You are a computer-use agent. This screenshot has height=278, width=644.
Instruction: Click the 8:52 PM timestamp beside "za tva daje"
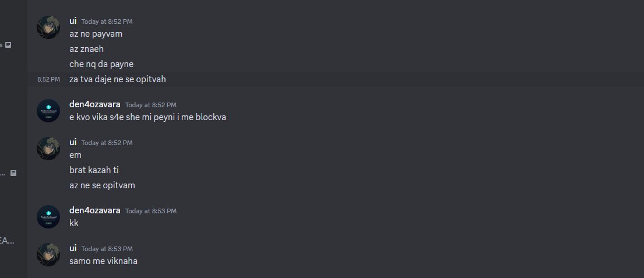[48, 79]
